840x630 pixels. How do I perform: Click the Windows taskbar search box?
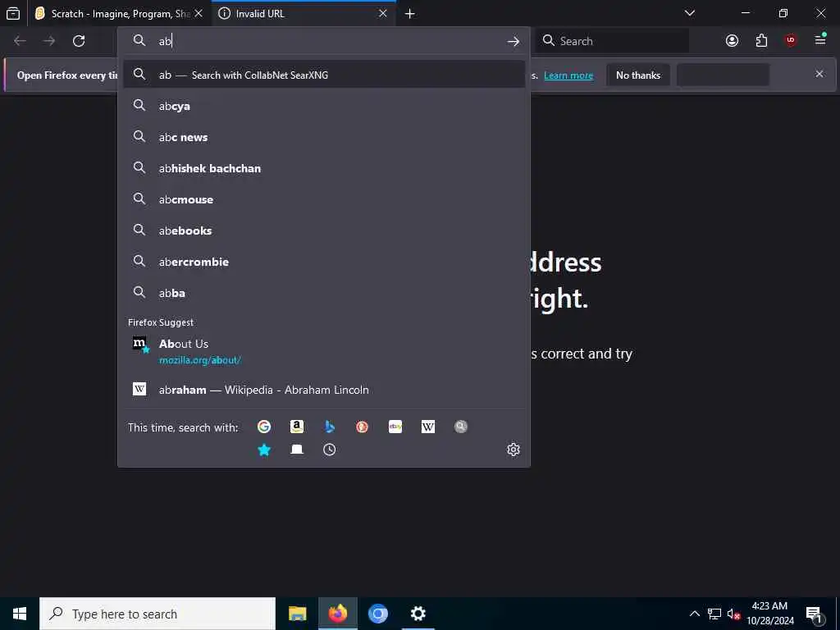coord(157,614)
